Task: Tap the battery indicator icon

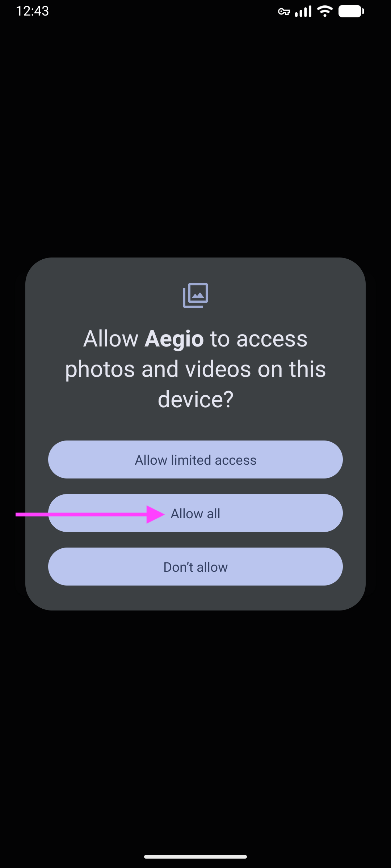Action: tap(351, 12)
